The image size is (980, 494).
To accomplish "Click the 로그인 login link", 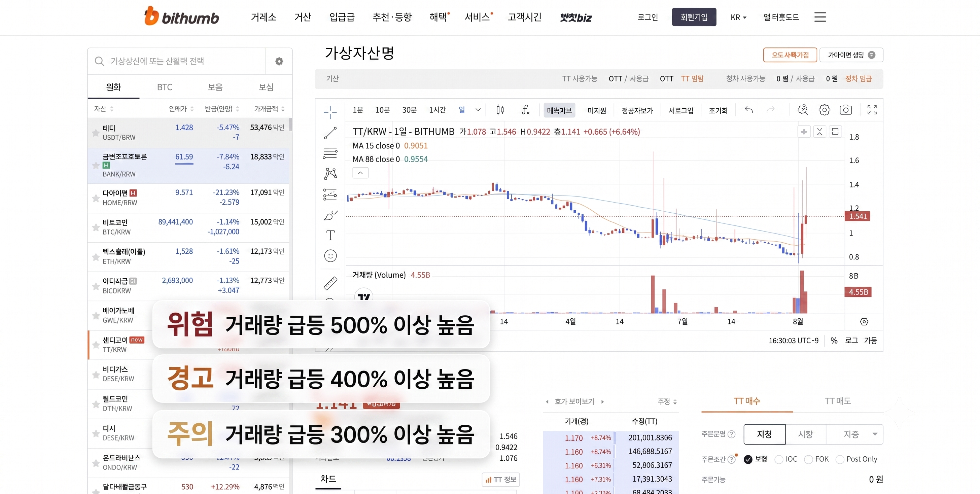I will point(647,17).
